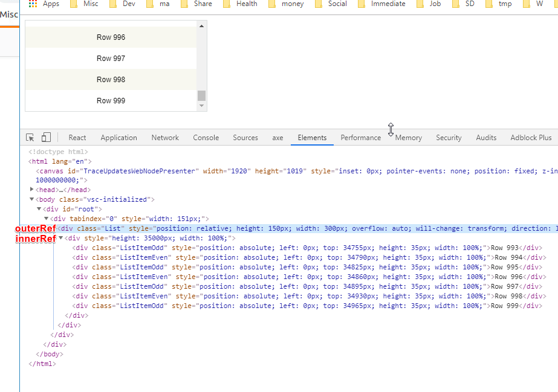Open the Job bookmarks folder
This screenshot has height=392, width=558.
tap(429, 4)
